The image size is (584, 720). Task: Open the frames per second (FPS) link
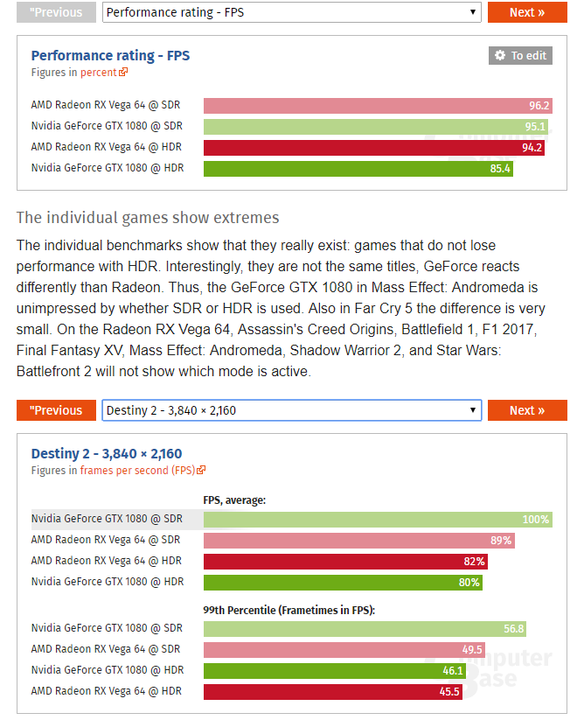tap(138, 470)
